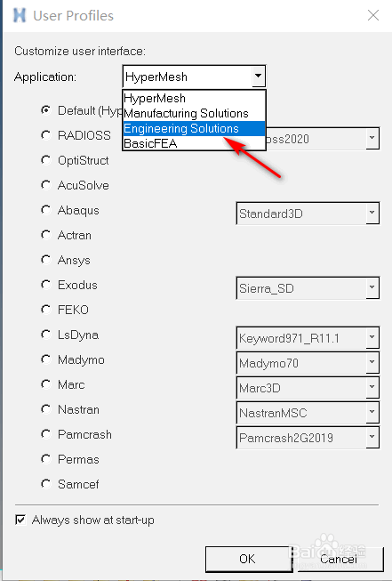The image size is (392, 581).
Task: Open the NastranMSC version dropdown
Action: tap(372, 413)
